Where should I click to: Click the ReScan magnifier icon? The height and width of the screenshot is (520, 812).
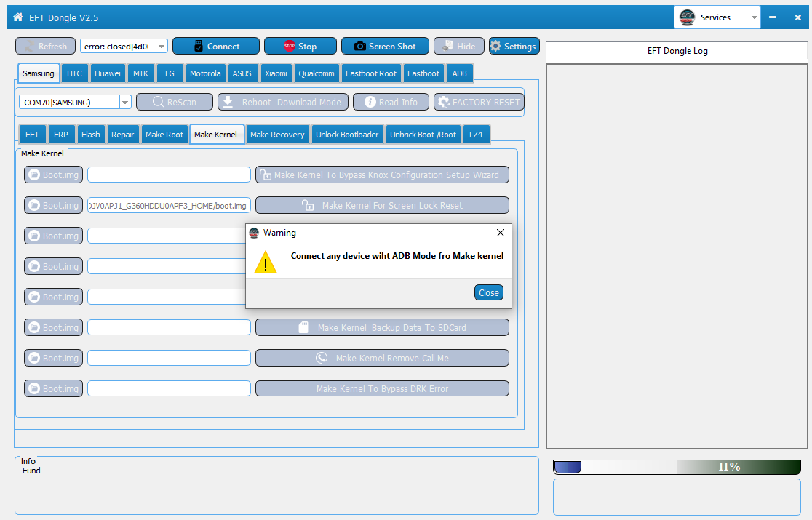(159, 102)
